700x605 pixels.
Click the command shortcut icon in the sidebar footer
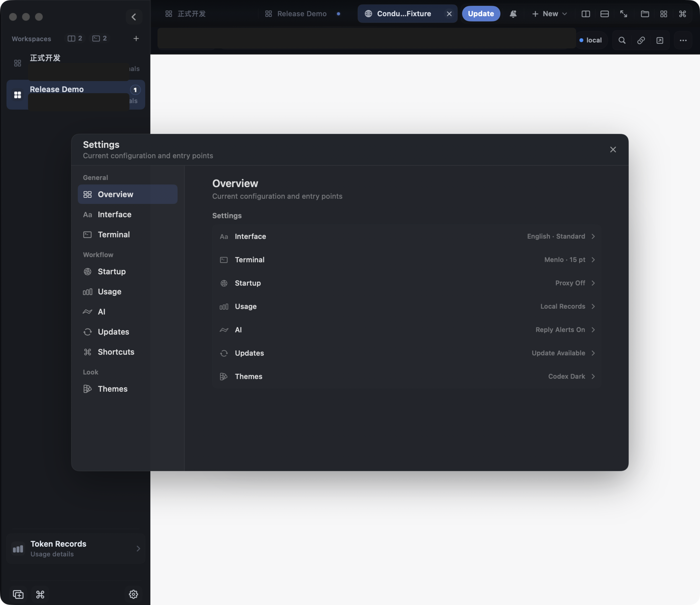pyautogui.click(x=40, y=594)
